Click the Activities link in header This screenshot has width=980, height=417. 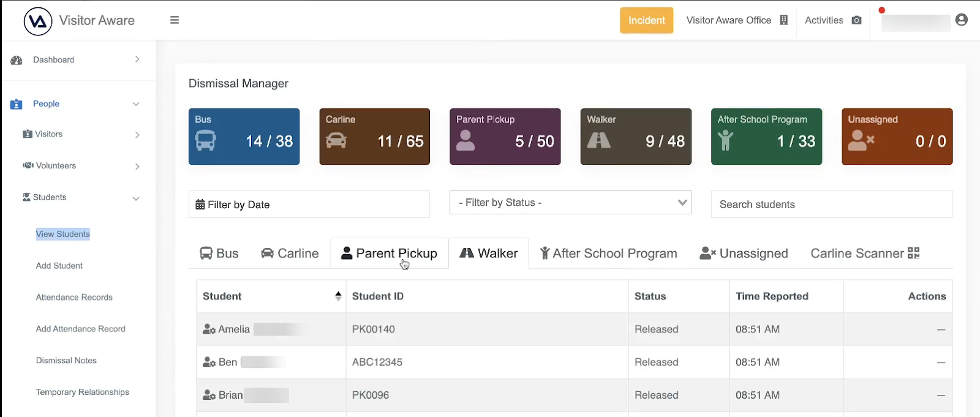(824, 20)
